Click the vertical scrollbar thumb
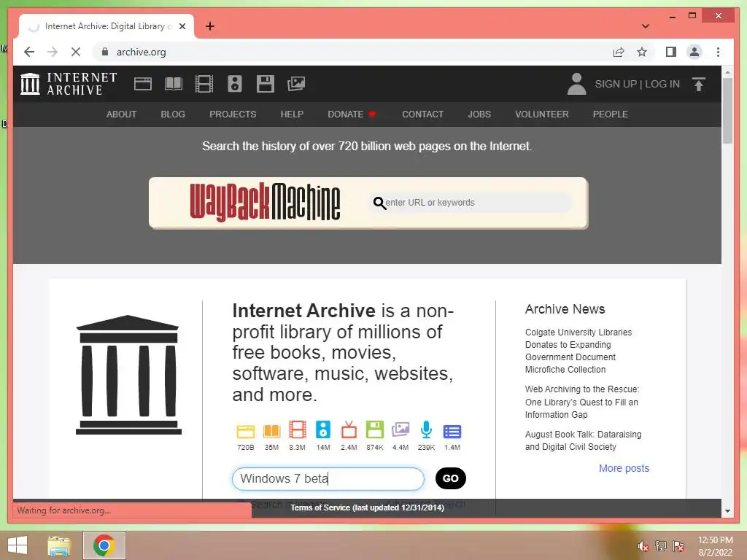 [727, 111]
